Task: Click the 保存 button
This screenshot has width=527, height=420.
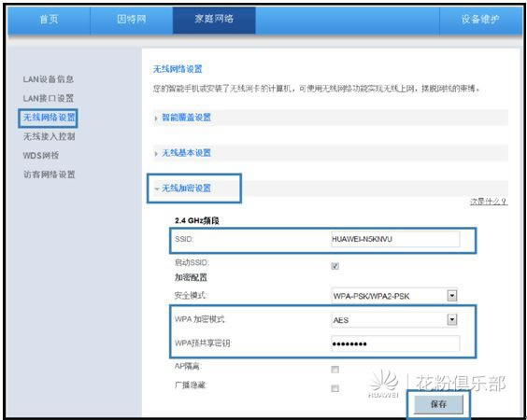Action: point(438,404)
